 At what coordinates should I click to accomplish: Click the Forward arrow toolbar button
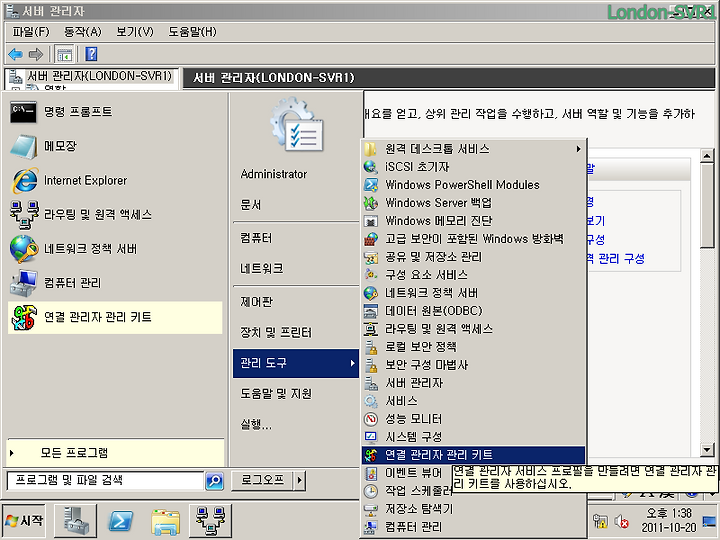coord(35,55)
